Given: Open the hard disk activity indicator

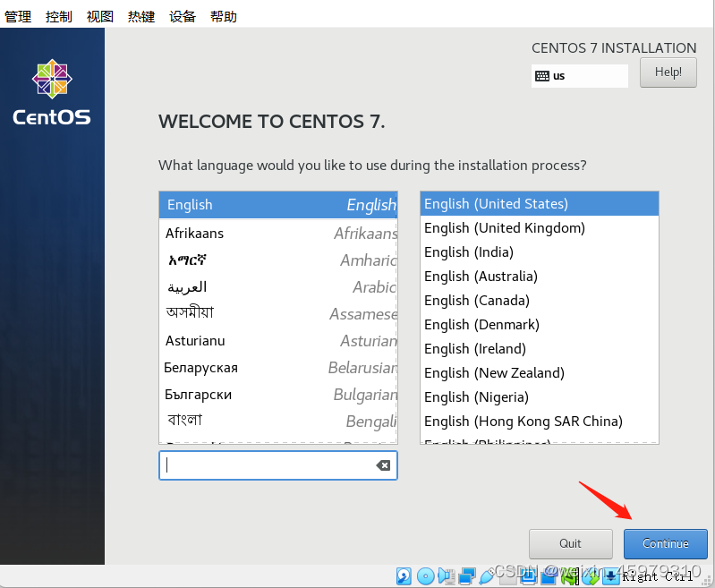Looking at the screenshot, I should pos(404,576).
